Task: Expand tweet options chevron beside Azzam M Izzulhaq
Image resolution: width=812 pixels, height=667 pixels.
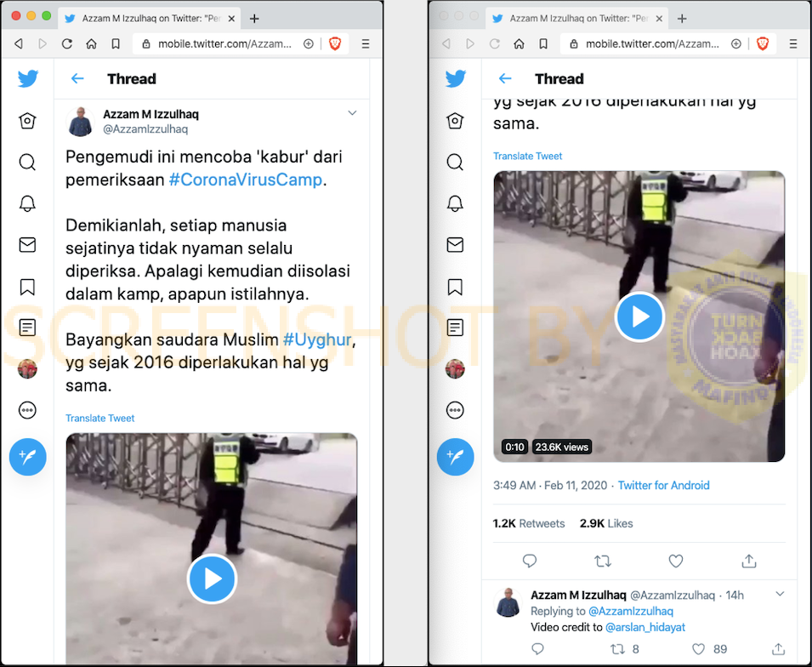Action: (352, 113)
